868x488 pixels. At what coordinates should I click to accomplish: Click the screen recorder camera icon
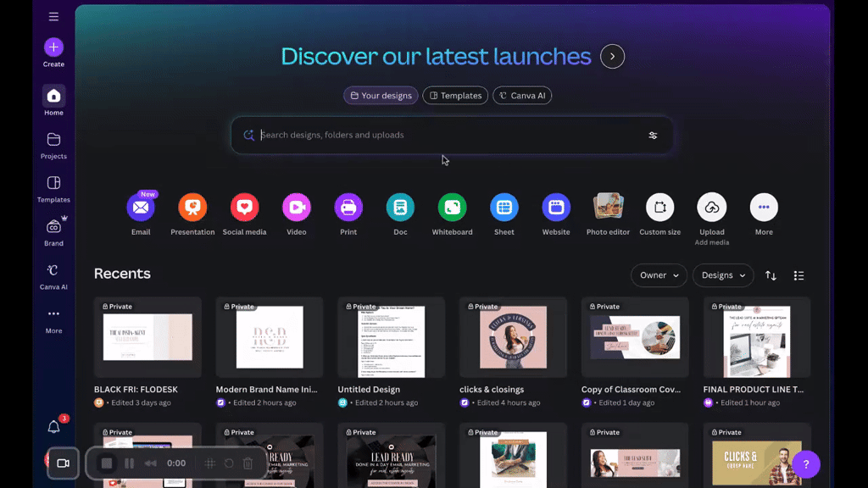(x=63, y=463)
